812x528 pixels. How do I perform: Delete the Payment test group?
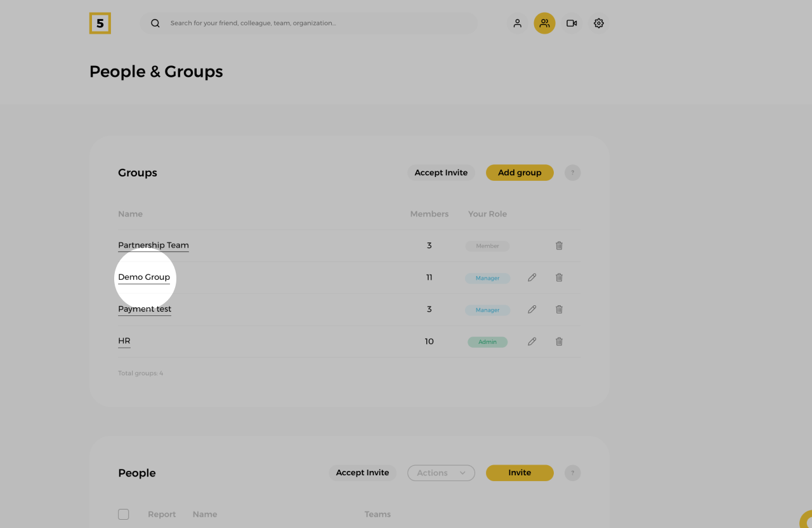(x=559, y=310)
